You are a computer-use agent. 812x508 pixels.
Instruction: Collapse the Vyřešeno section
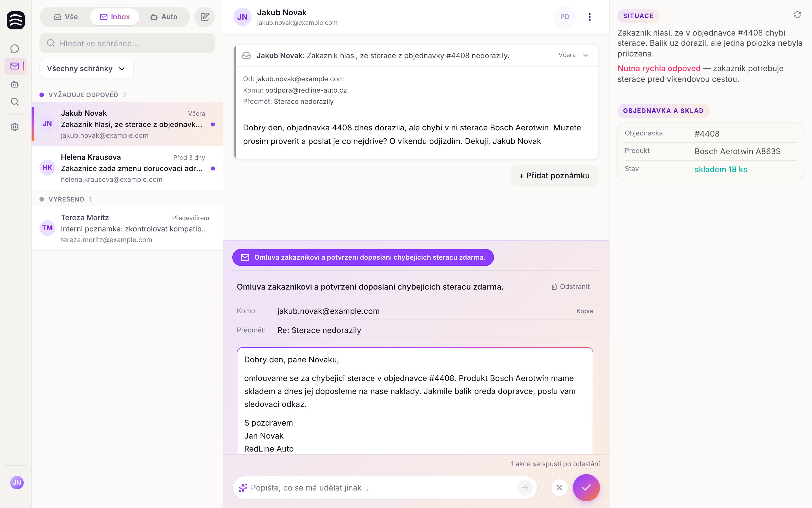coord(66,199)
